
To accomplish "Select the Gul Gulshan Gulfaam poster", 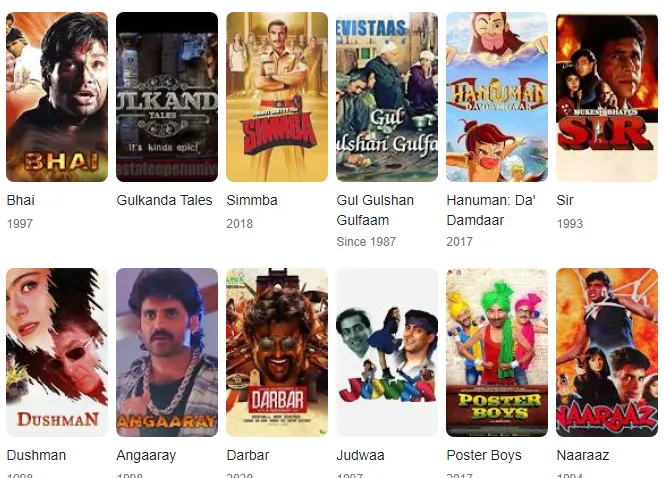I will coord(387,97).
